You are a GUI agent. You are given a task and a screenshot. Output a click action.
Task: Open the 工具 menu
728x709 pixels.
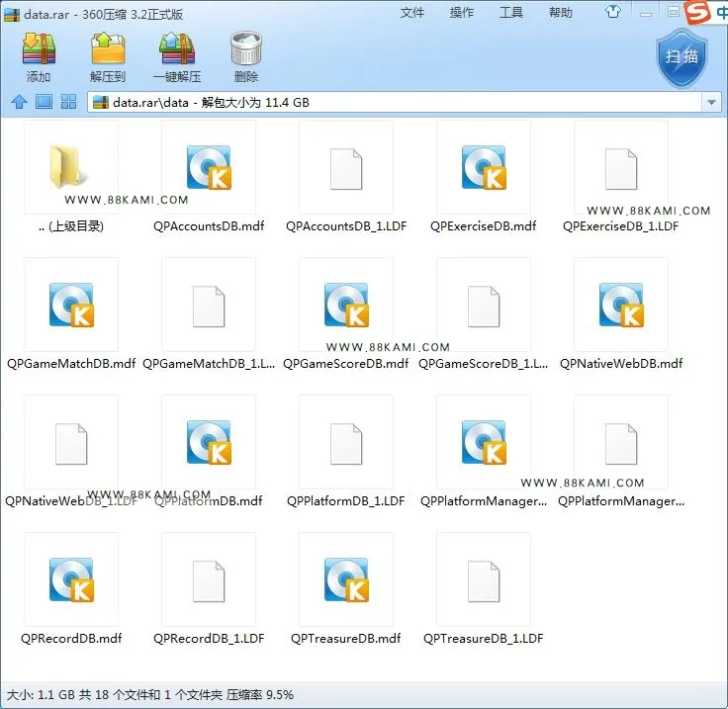click(511, 13)
